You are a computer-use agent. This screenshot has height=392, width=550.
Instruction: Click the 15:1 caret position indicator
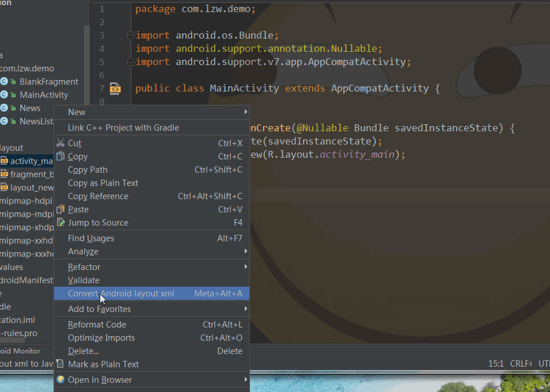pos(496,363)
